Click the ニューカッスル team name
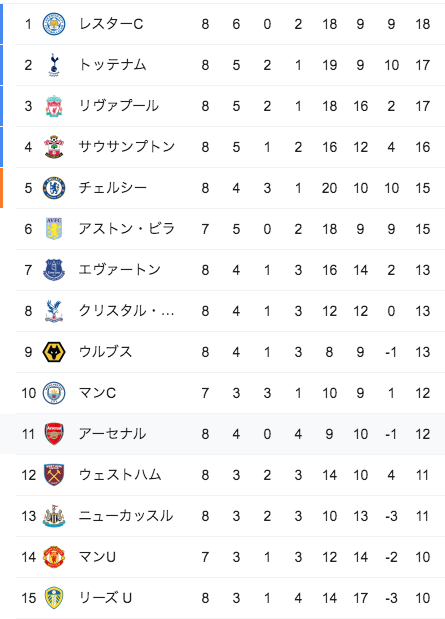 [126, 516]
